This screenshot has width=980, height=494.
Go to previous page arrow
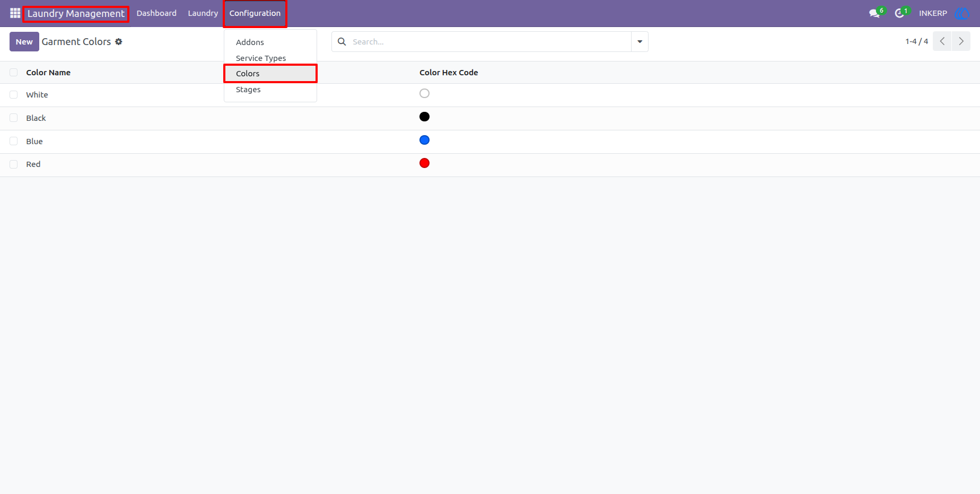point(942,41)
